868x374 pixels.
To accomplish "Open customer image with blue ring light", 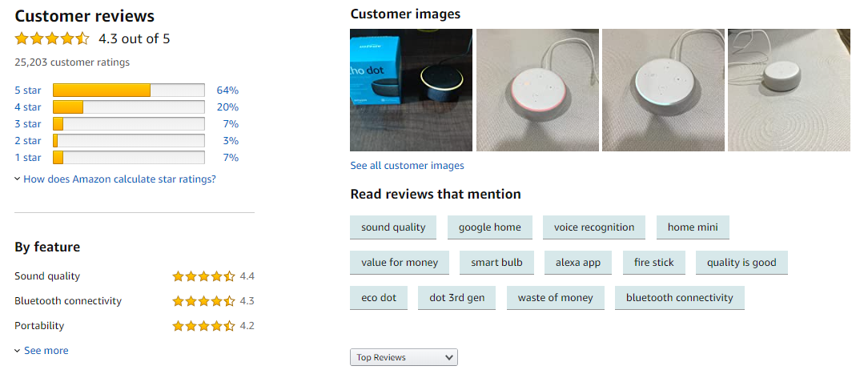I will coord(663,90).
